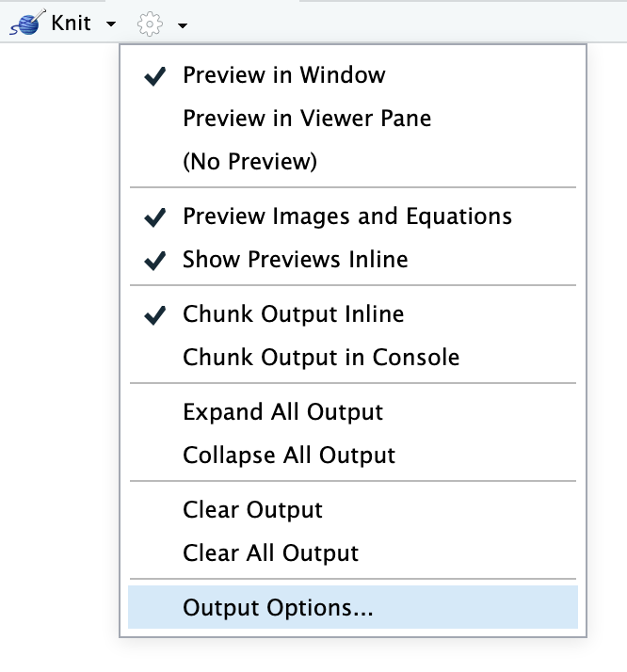Viewport: 627px width, 672px height.
Task: Open the Knit dropdown arrow
Action: pyautogui.click(x=111, y=24)
